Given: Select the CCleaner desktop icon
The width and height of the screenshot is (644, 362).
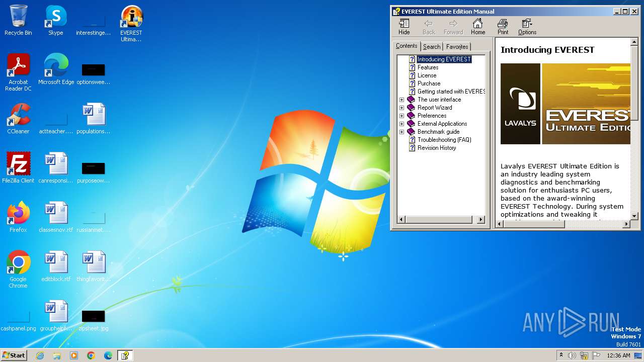Looking at the screenshot, I should pyautogui.click(x=18, y=119).
